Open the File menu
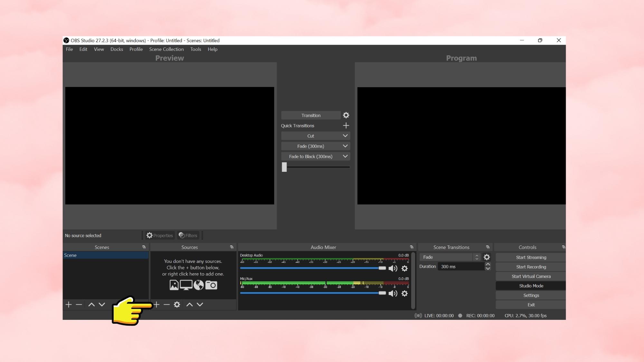Image resolution: width=644 pixels, height=362 pixels. coord(69,49)
